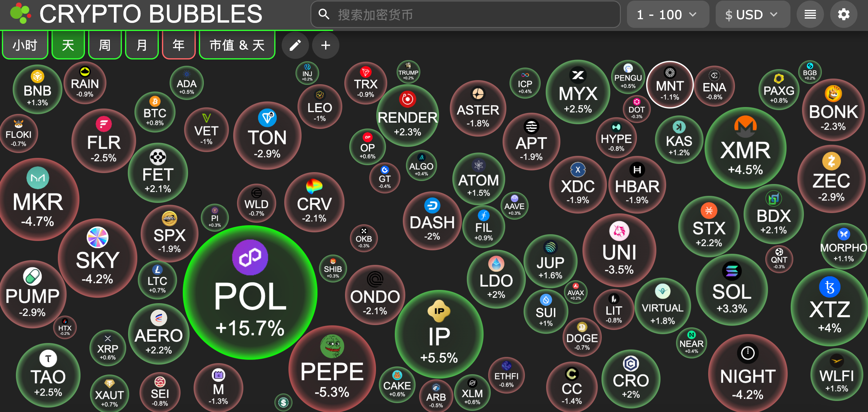
Task: Switch to list view icon
Action: tap(810, 15)
